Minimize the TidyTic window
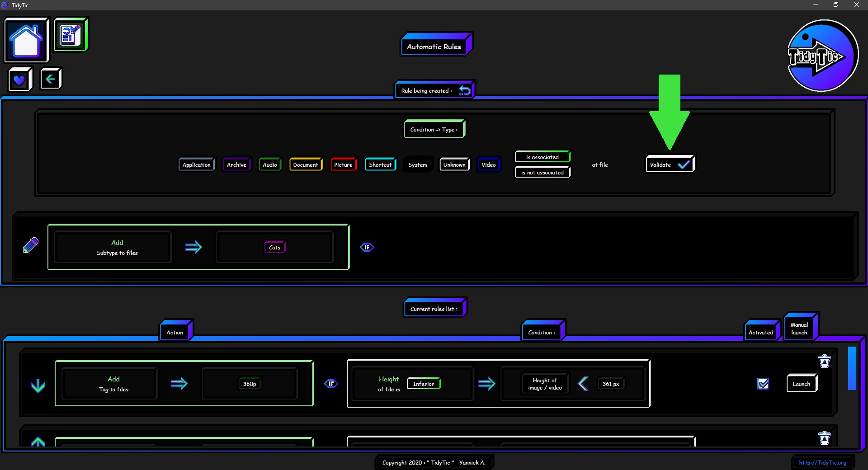 coord(816,5)
